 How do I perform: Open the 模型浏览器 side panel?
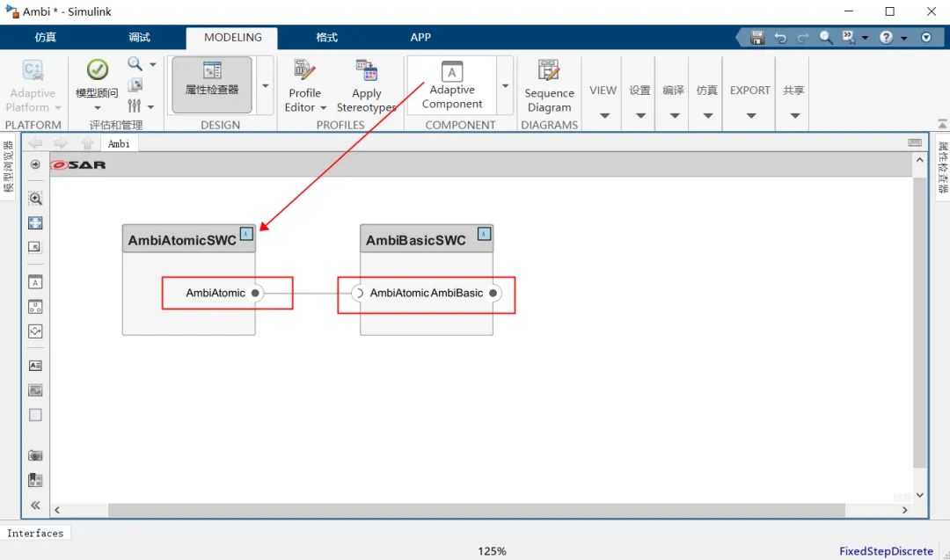coord(9,166)
